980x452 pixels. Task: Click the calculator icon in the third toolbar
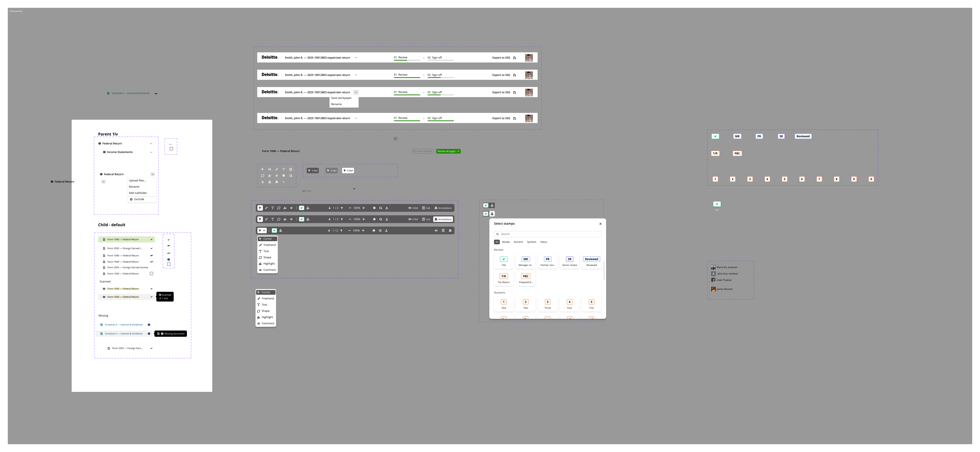(443, 230)
